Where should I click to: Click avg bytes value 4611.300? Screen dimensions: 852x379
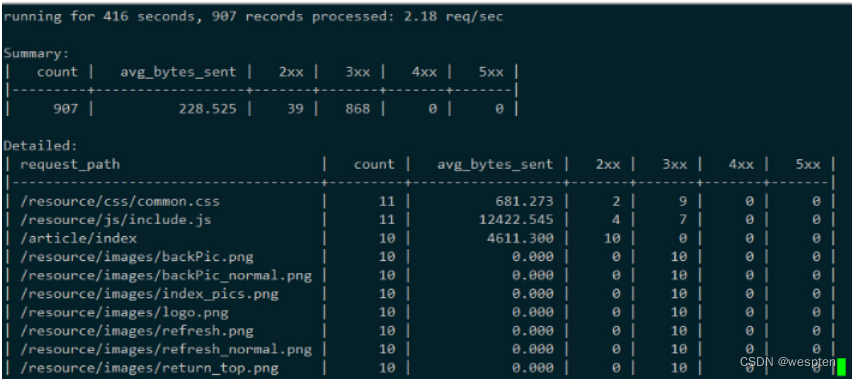pyautogui.click(x=520, y=238)
